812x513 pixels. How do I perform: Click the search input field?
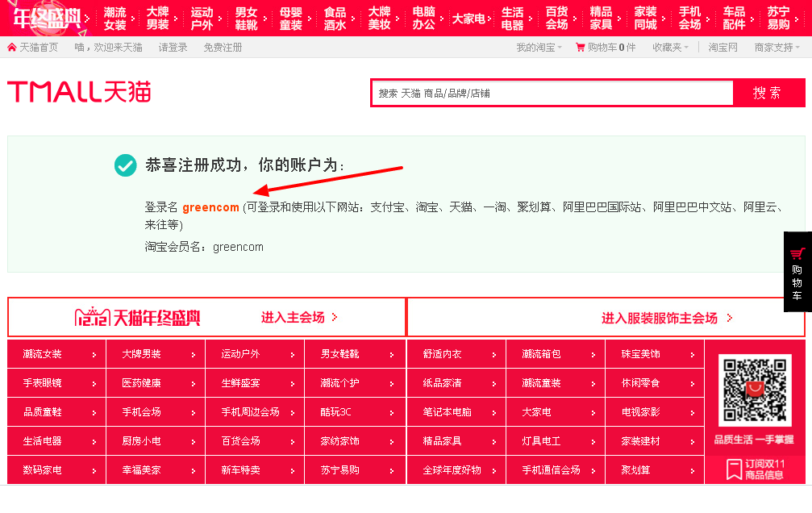tap(552, 94)
